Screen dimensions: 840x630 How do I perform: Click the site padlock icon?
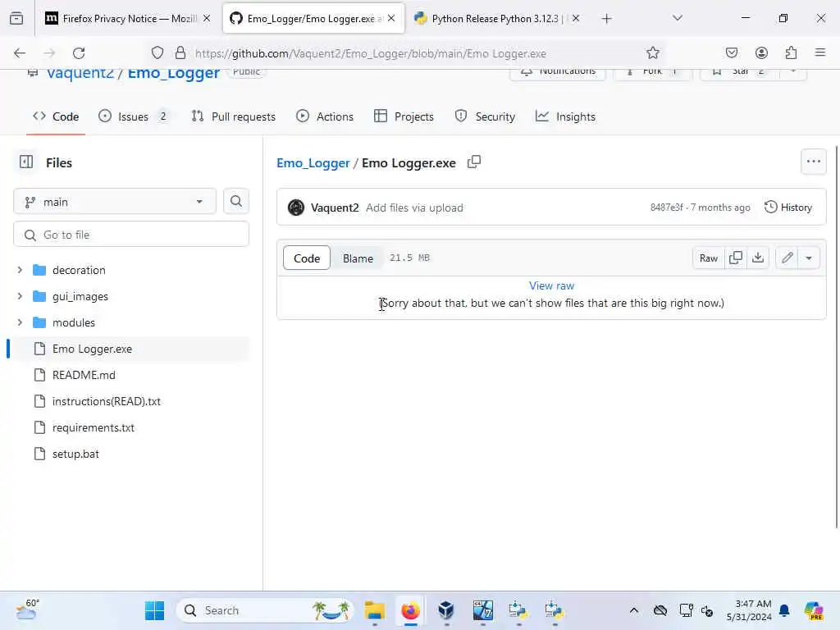click(x=180, y=53)
